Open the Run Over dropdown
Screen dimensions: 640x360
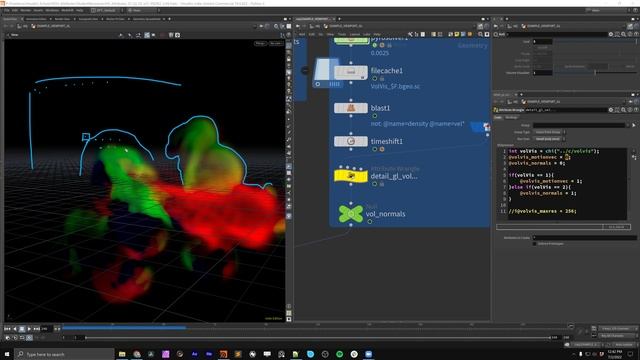coord(549,139)
